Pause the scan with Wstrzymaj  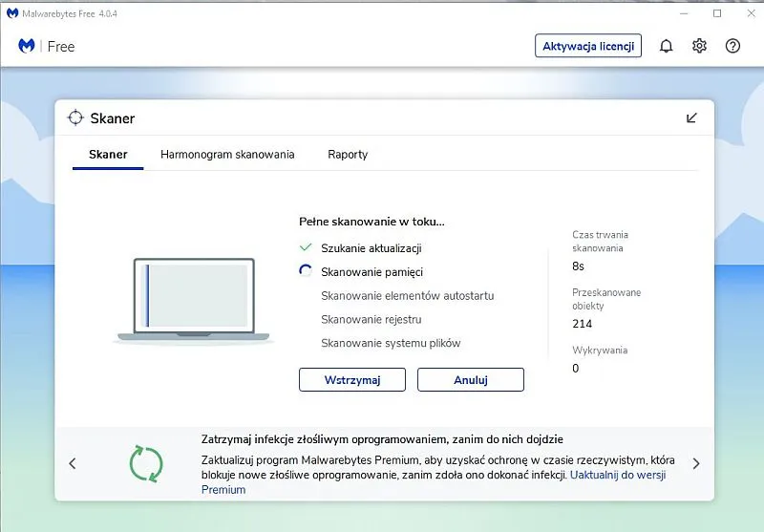click(352, 379)
